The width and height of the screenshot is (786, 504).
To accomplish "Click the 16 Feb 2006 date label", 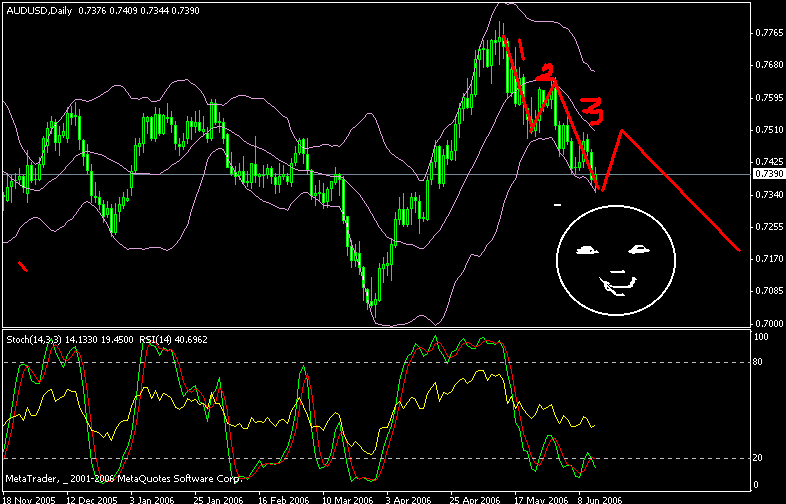I will coord(283,499).
